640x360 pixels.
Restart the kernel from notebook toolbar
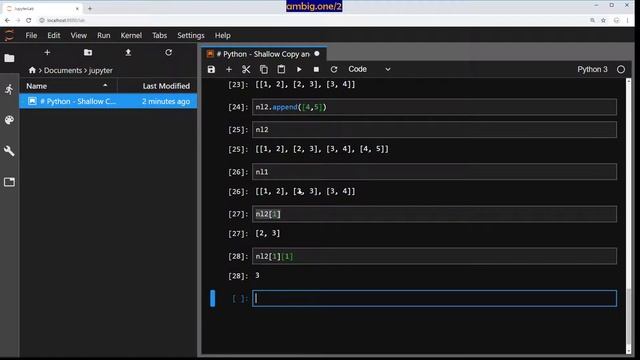pos(334,69)
